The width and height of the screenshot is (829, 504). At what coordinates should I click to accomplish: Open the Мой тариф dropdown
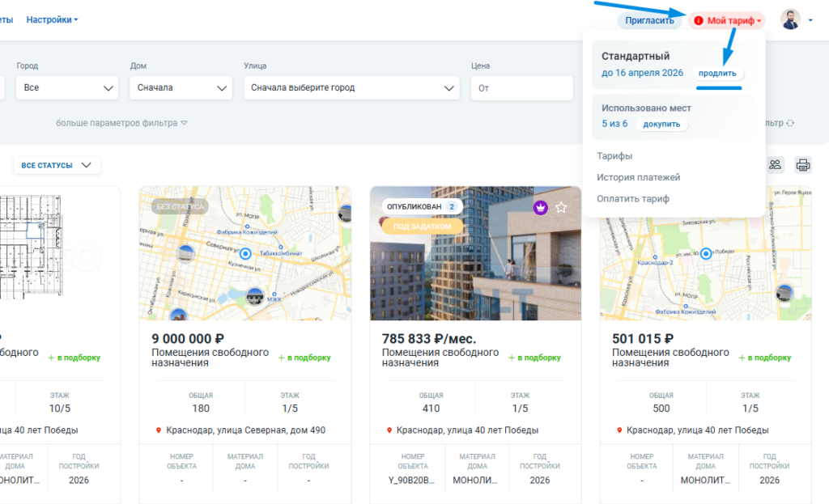(x=728, y=20)
